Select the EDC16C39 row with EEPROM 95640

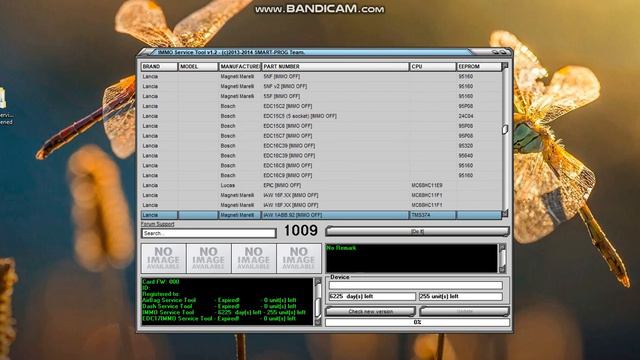point(321,156)
